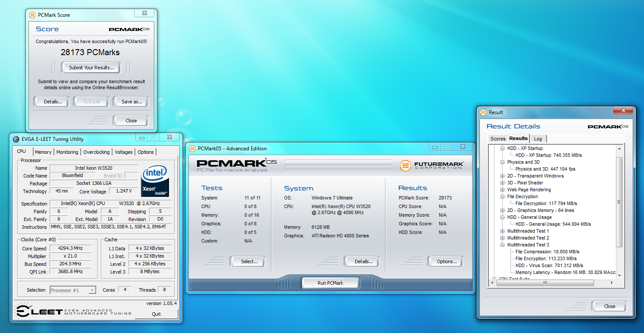Click the Level 3 cache value 8 MBytes
This screenshot has height=333, width=644.
coord(150,272)
